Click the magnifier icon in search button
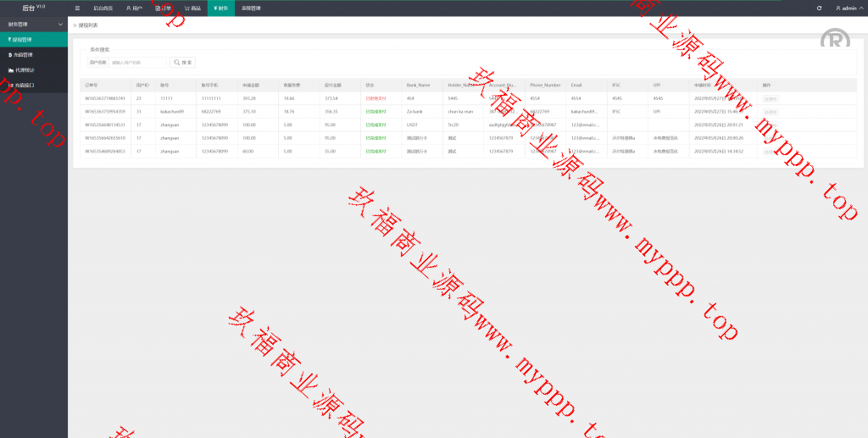Screen dimensions: 868x438 click(177, 62)
